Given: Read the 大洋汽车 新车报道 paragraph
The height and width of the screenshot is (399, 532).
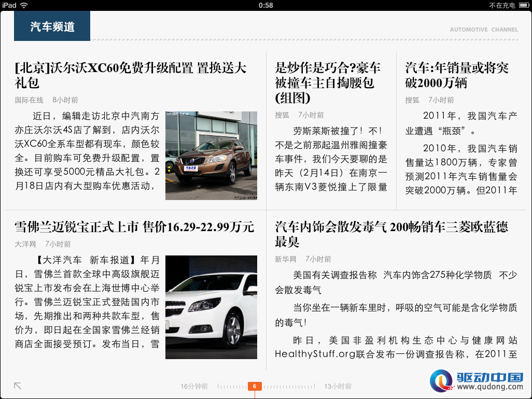Looking at the screenshot, I should tap(87, 302).
